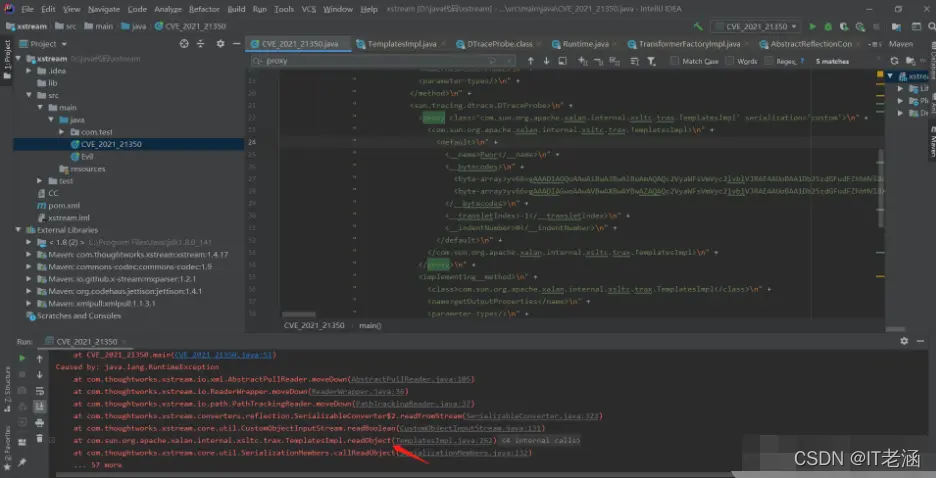The width and height of the screenshot is (936, 478).
Task: Hide the Project panel with minus icon
Action: pyautogui.click(x=236, y=44)
